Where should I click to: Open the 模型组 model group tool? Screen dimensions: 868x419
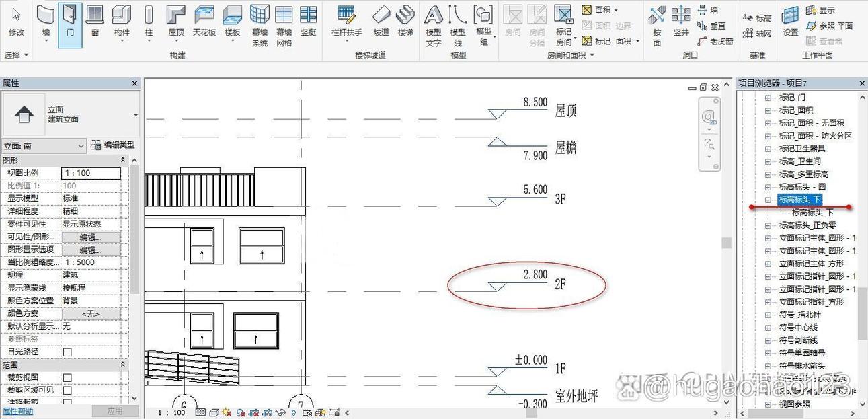pos(483,26)
